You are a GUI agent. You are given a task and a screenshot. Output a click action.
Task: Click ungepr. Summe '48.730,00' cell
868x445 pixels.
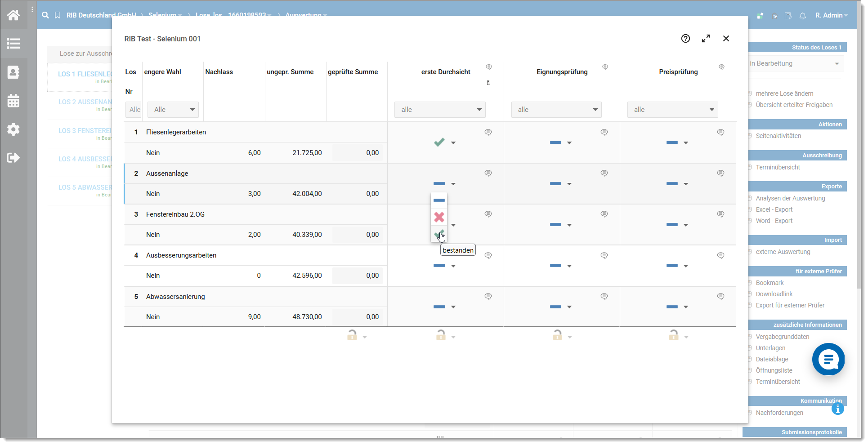[x=307, y=317]
